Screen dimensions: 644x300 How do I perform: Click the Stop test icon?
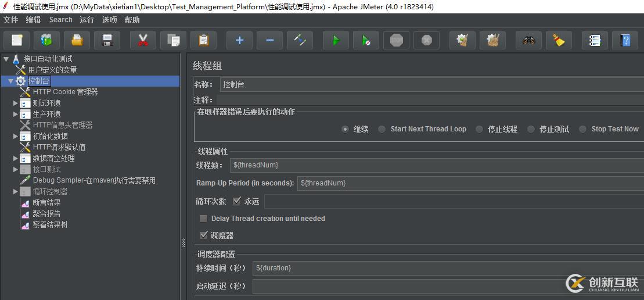[x=397, y=40]
